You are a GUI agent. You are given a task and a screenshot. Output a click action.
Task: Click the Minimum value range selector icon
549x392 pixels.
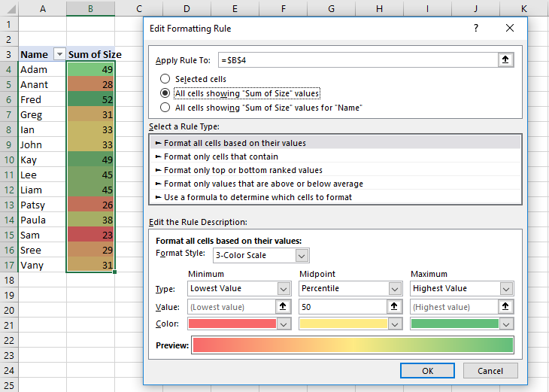pyautogui.click(x=284, y=307)
